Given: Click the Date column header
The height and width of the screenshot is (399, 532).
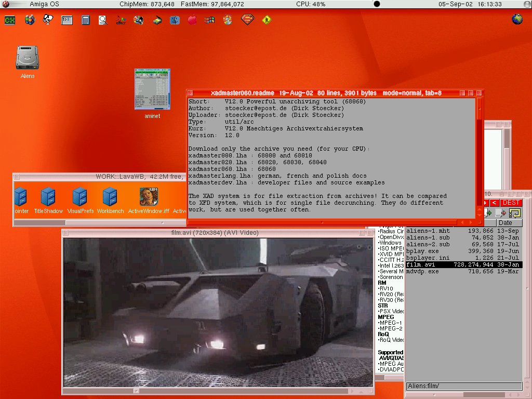Looking at the screenshot, I should pos(506,223).
